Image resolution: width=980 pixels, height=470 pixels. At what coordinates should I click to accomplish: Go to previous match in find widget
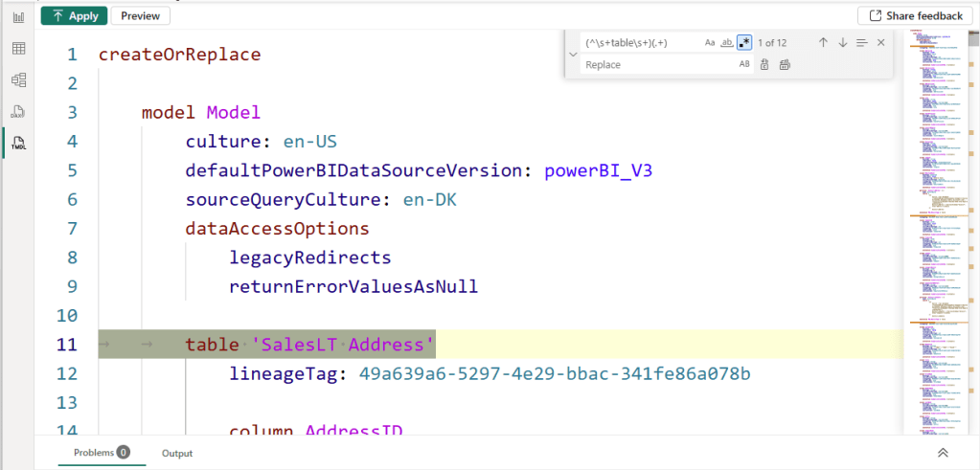click(823, 43)
